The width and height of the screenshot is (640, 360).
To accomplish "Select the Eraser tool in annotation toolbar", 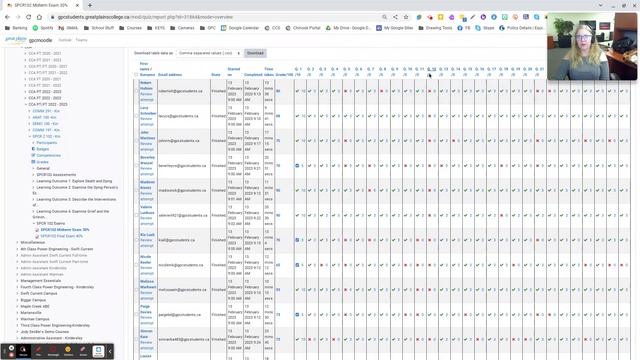I will pos(83,351).
